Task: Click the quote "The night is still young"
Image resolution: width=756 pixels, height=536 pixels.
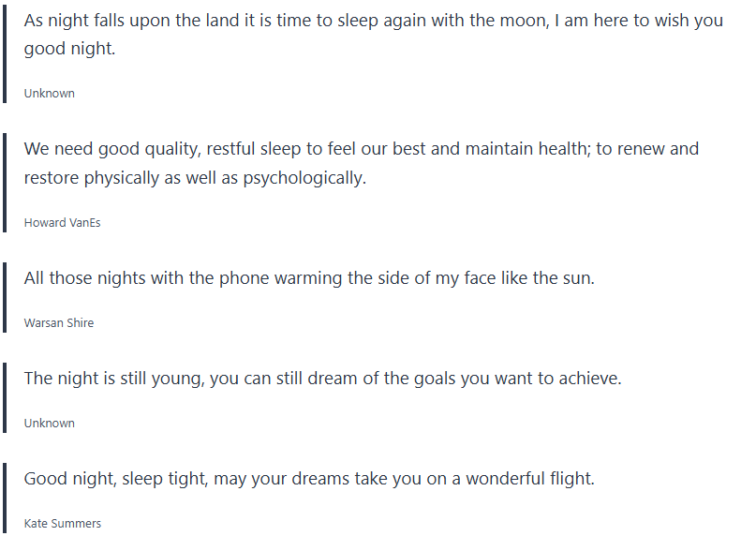Action: (x=322, y=379)
